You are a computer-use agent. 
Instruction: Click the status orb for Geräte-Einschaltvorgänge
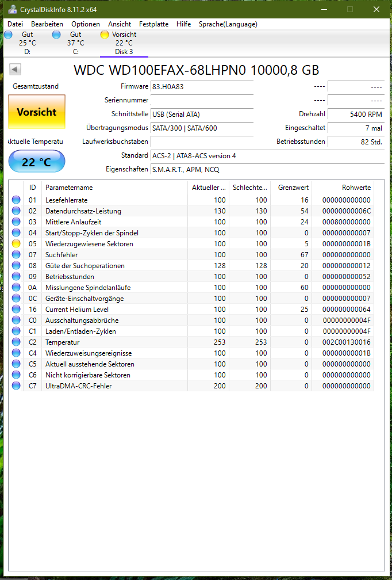(x=16, y=298)
